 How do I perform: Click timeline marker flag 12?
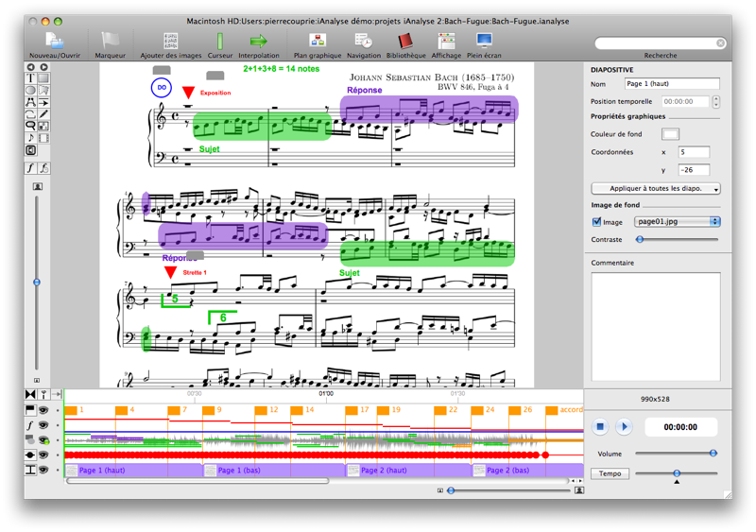click(261, 410)
